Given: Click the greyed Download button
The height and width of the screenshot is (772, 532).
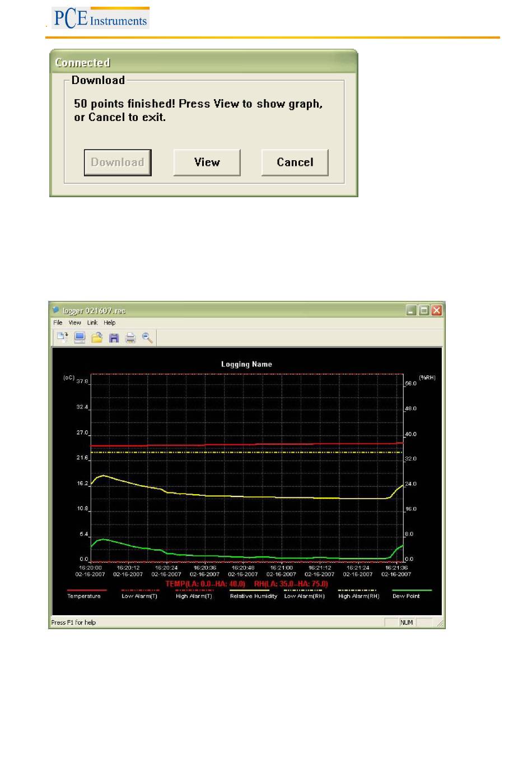Looking at the screenshot, I should [x=118, y=162].
